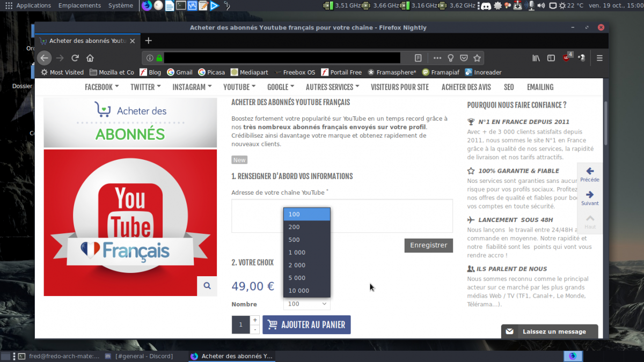The width and height of the screenshot is (644, 362).
Task: Open the uBlock Origin extension icon
Action: 567,57
